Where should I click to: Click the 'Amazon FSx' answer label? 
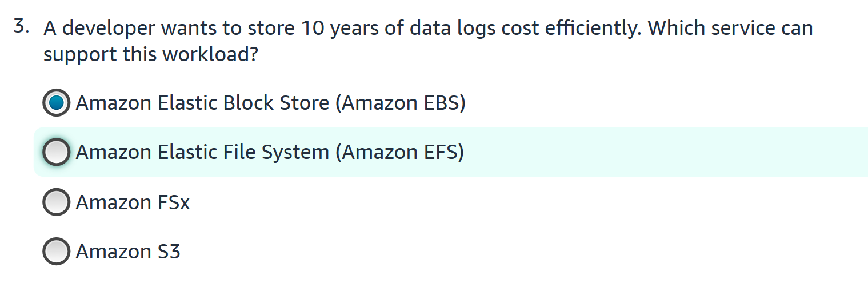pyautogui.click(x=133, y=202)
